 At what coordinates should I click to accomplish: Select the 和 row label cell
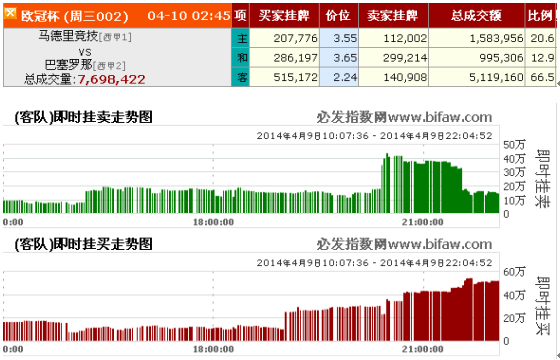point(241,58)
